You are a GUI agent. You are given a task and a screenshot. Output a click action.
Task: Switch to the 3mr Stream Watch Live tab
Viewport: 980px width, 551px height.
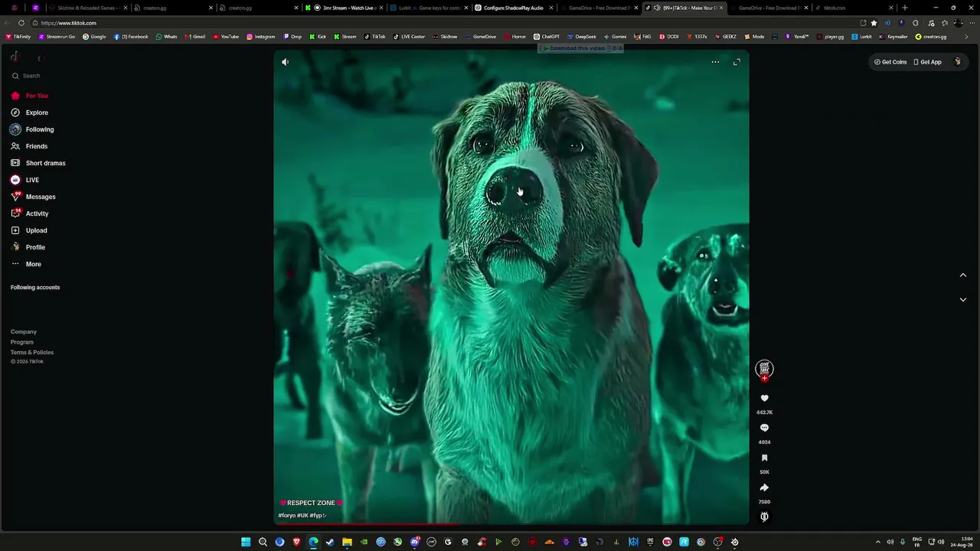(x=343, y=8)
